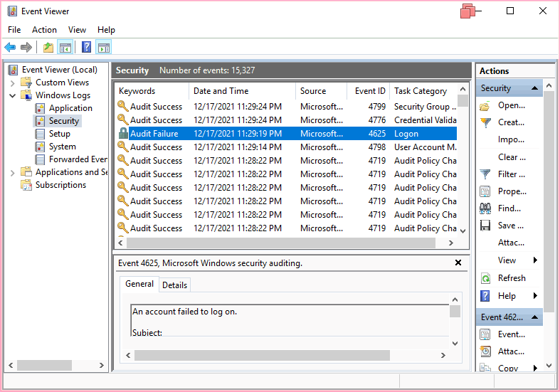
Task: Click the Find binoculars icon in Actions
Action: point(485,208)
